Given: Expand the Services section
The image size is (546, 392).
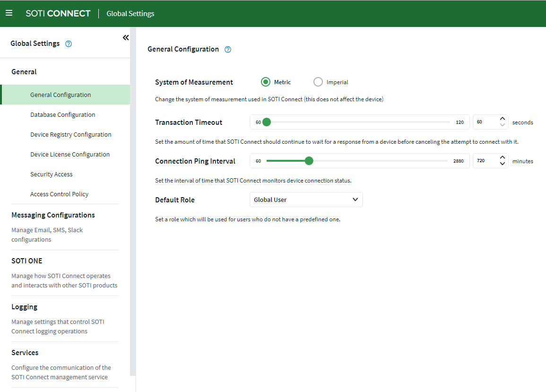Looking at the screenshot, I should pos(25,353).
